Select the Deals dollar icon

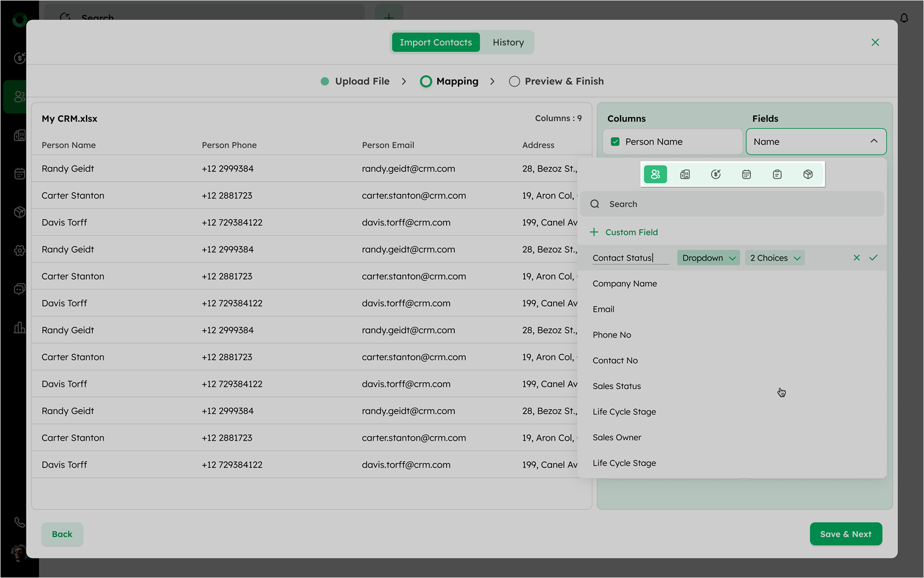[716, 174]
